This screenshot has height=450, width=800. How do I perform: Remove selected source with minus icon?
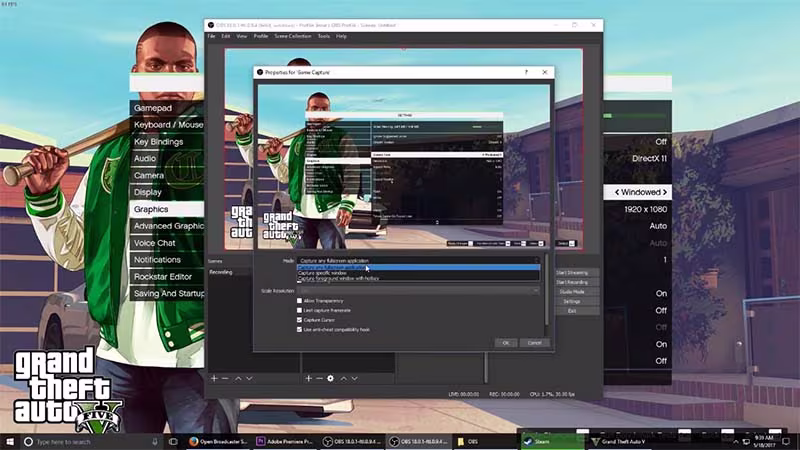319,379
